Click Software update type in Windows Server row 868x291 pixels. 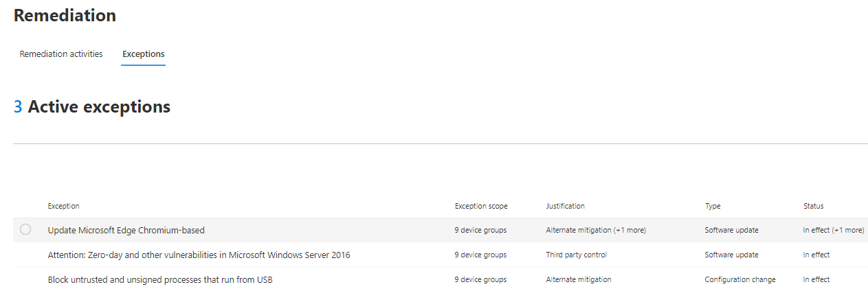pyautogui.click(x=732, y=255)
